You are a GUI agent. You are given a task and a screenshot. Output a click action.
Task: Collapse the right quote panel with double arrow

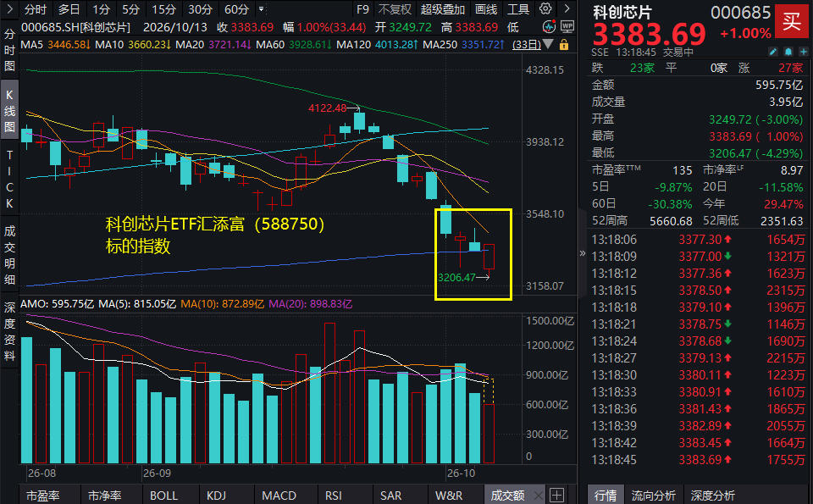(583, 253)
